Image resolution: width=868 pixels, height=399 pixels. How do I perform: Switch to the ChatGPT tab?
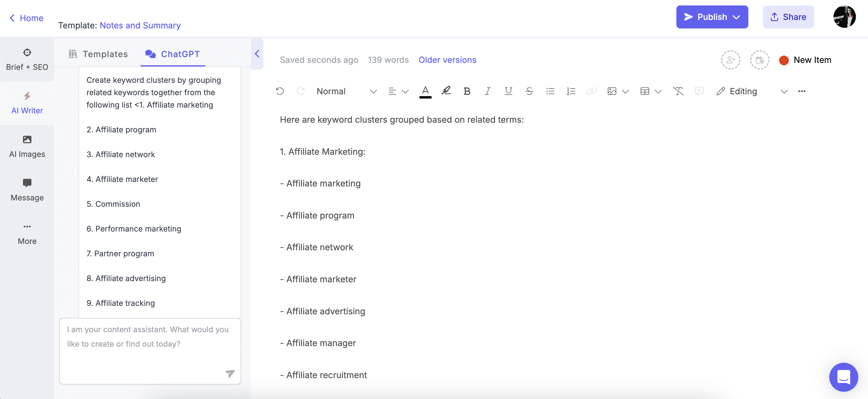point(172,54)
